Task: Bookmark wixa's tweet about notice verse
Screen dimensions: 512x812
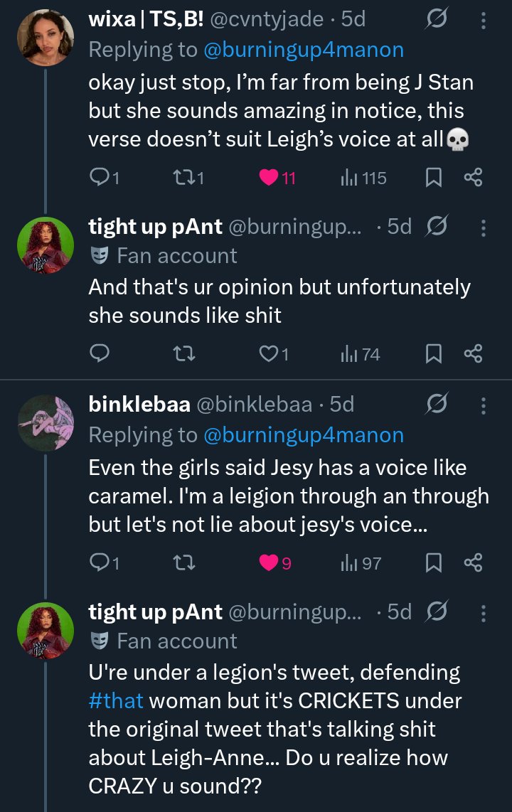Action: [434, 178]
